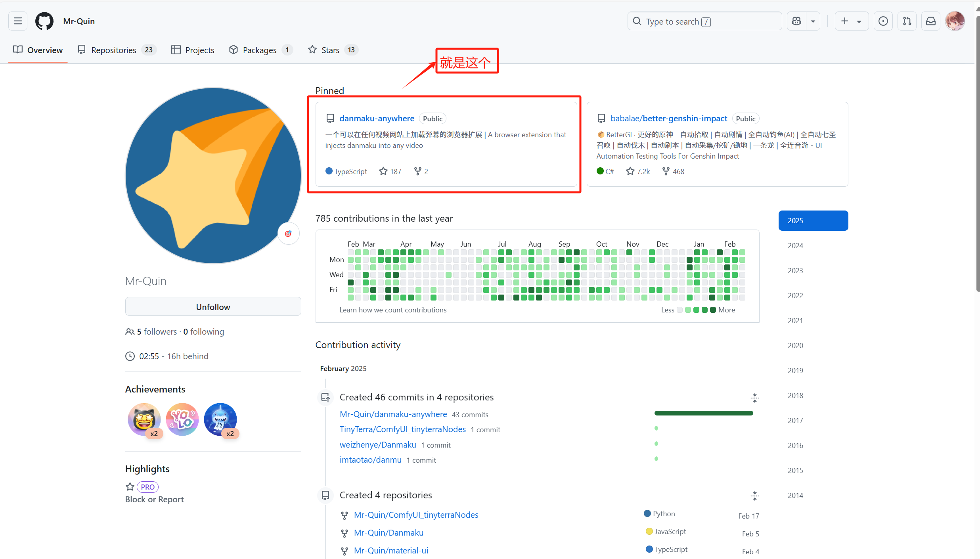The width and height of the screenshot is (980, 559).
Task: Click the GitHub Octocat logo
Action: pos(44,21)
